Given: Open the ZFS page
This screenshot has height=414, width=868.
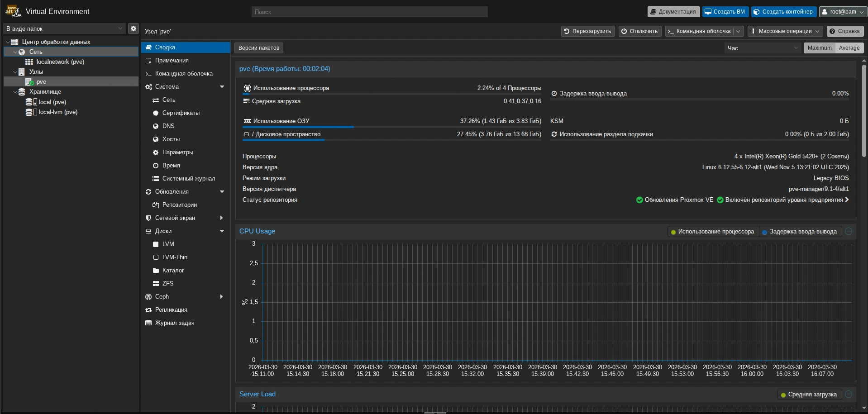Looking at the screenshot, I should click(186, 284).
